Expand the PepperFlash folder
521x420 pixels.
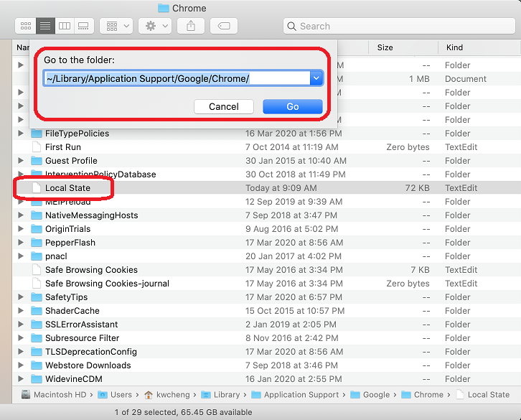click(21, 243)
